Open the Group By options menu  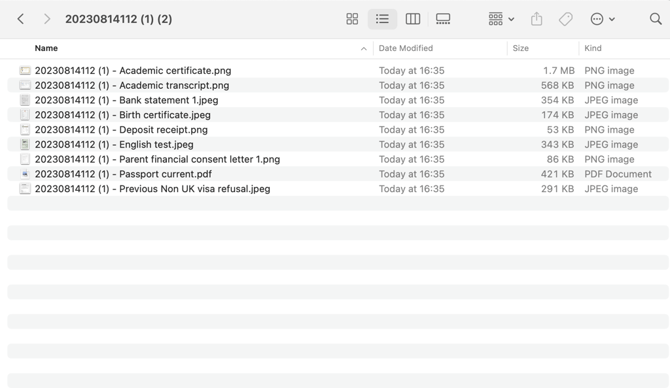(501, 19)
